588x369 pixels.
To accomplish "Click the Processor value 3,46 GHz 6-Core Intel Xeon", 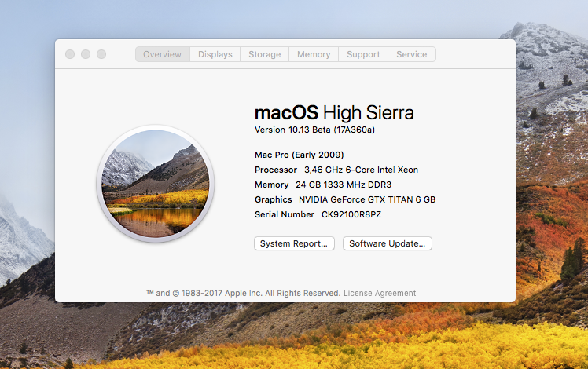I will pos(361,170).
